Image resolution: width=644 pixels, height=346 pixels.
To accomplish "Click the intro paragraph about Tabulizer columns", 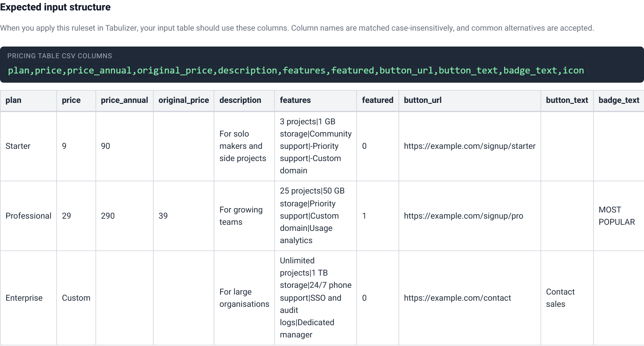I will (x=297, y=28).
